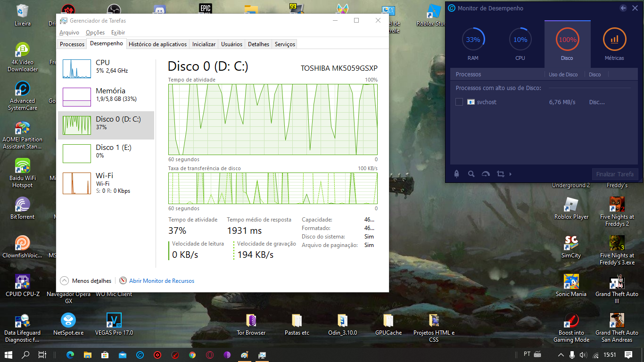Switch to Histórico de aplicativos tab
The width and height of the screenshot is (644, 362).
tap(157, 44)
